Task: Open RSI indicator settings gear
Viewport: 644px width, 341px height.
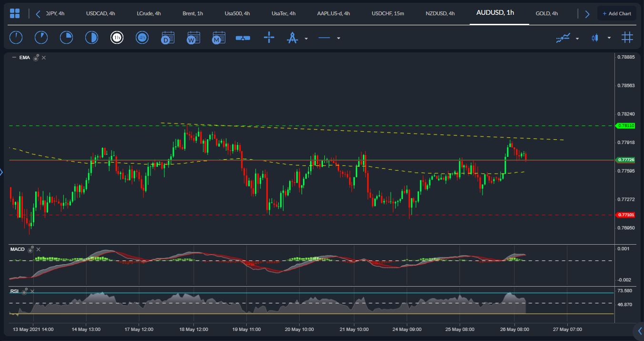Action: tap(24, 291)
